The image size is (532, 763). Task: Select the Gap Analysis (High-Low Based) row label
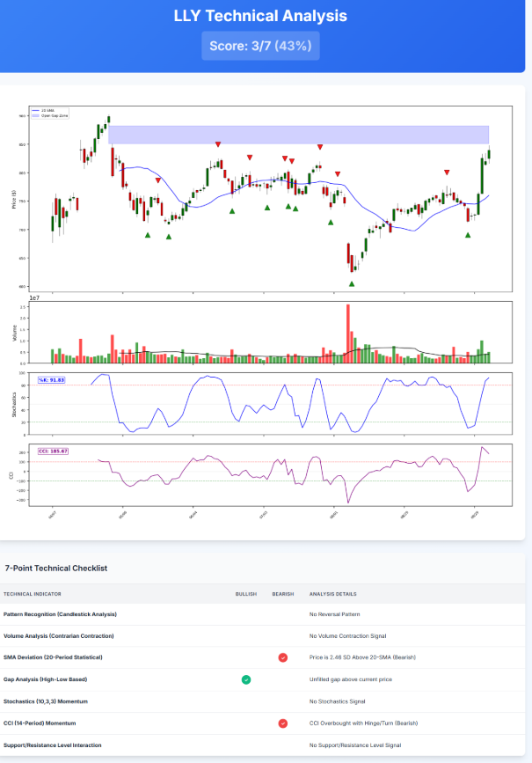tap(45, 679)
